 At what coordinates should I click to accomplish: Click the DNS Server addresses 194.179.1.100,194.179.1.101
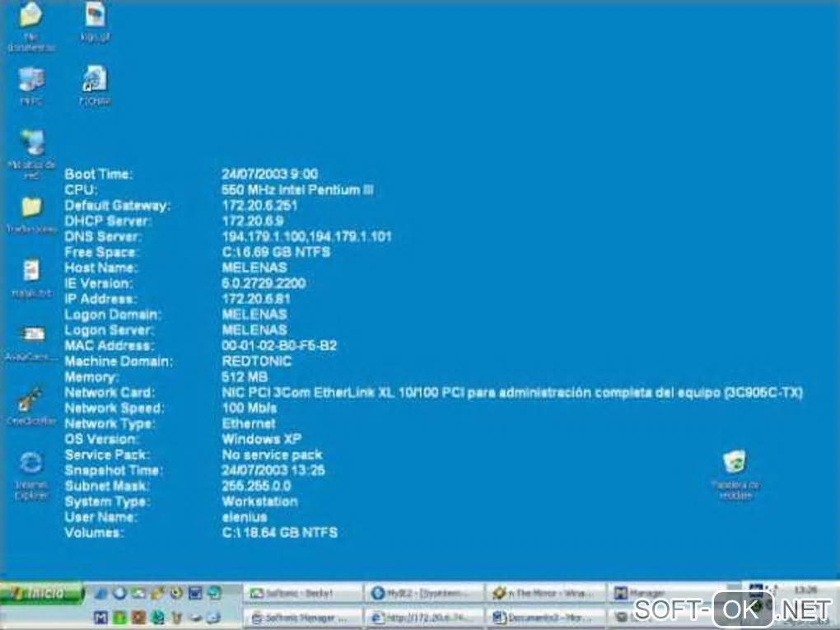(306, 237)
